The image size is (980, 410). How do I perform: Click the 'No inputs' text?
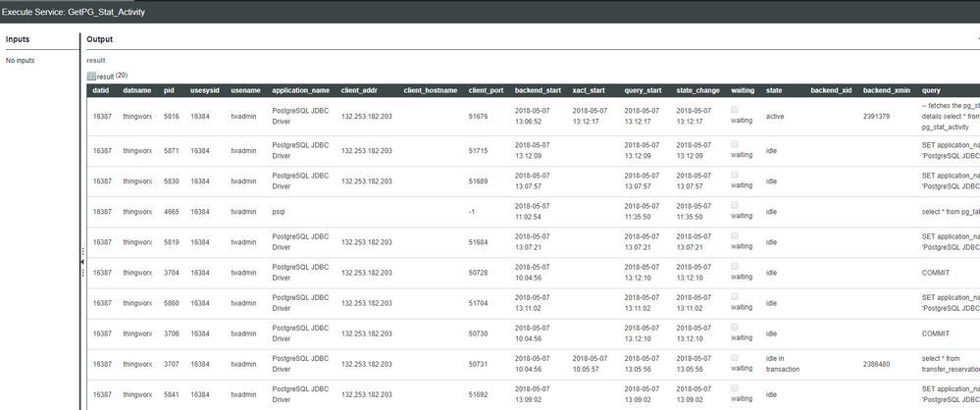(x=20, y=61)
